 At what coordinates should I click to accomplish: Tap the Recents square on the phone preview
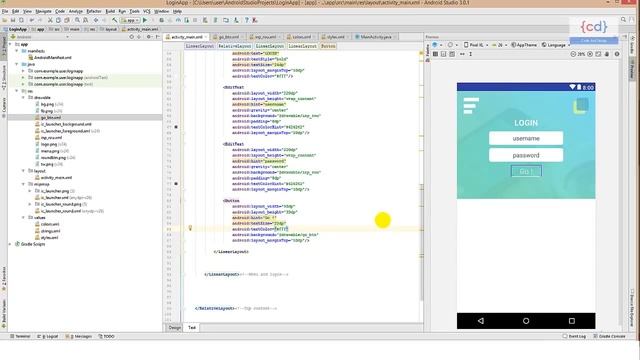[x=572, y=321]
